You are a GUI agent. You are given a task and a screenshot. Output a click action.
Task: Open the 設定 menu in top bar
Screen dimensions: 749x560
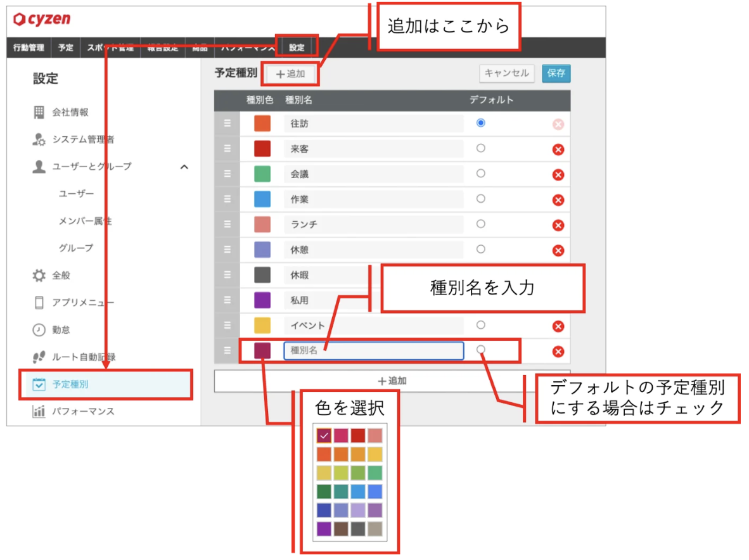click(297, 48)
